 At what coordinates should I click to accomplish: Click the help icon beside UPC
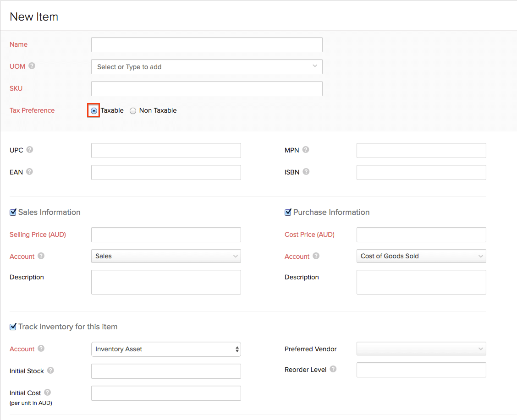click(30, 150)
